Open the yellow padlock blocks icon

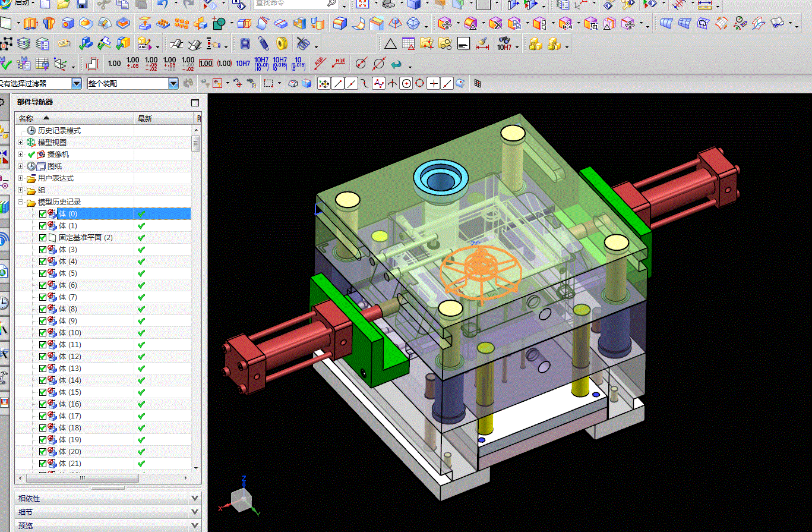536,44
